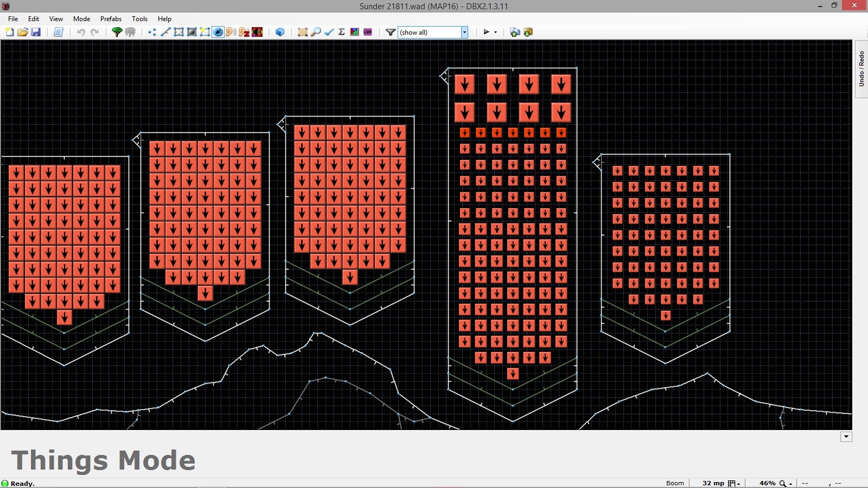868x488 pixels.
Task: Click the New Map icon
Action: tap(10, 32)
